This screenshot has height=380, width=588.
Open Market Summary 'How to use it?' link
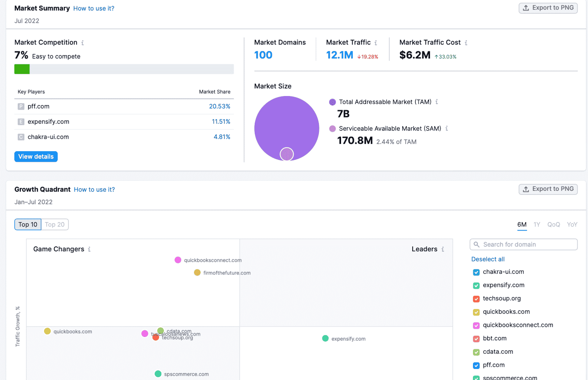tap(94, 8)
